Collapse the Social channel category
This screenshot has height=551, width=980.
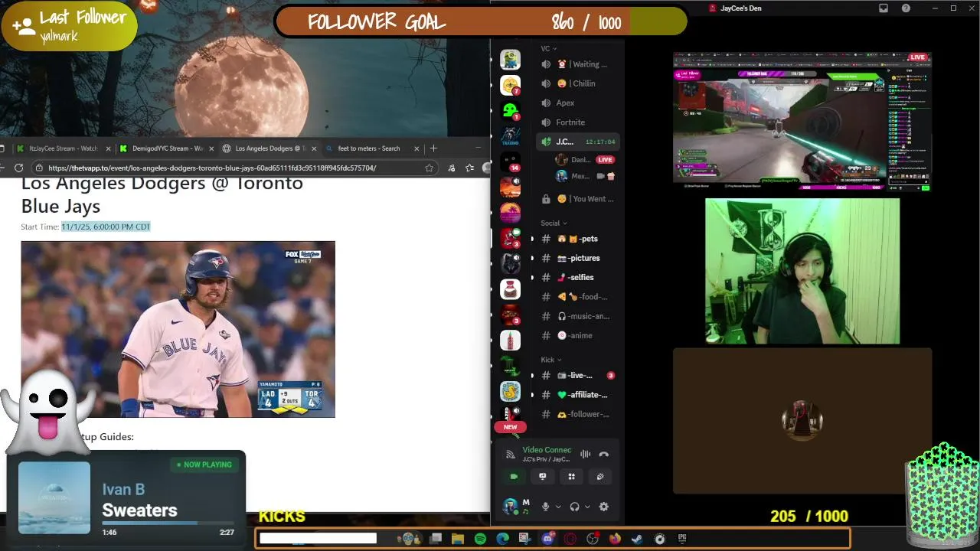[554, 223]
